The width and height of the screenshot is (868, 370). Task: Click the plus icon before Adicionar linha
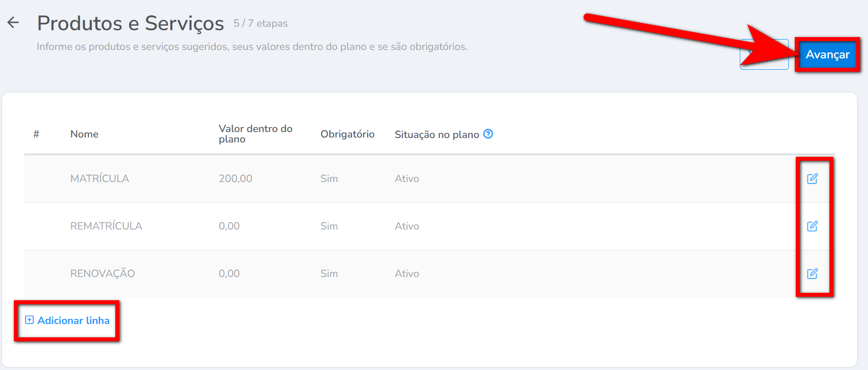point(29,320)
